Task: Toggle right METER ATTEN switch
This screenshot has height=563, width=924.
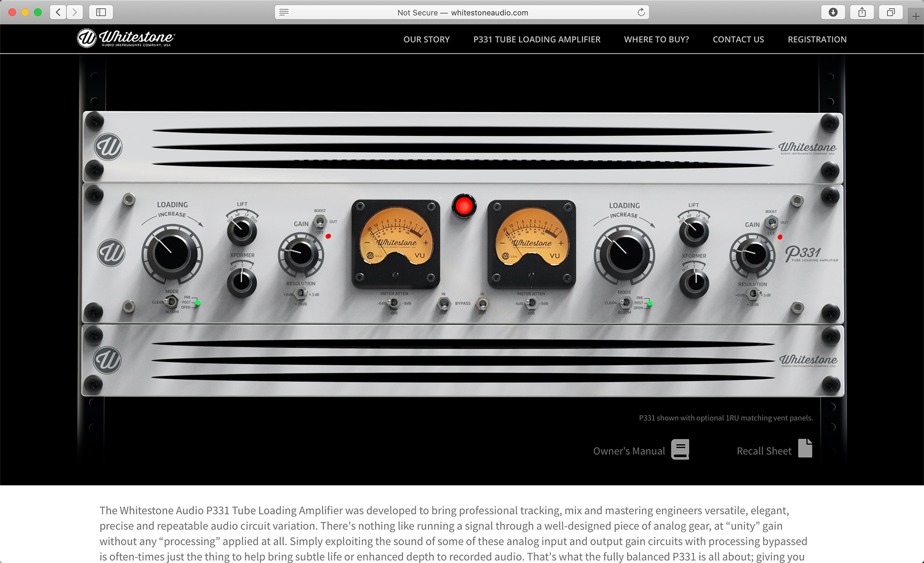Action: coord(531,303)
